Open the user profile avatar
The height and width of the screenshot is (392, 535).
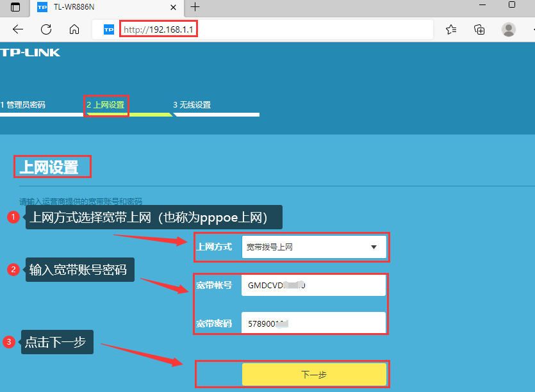[508, 29]
